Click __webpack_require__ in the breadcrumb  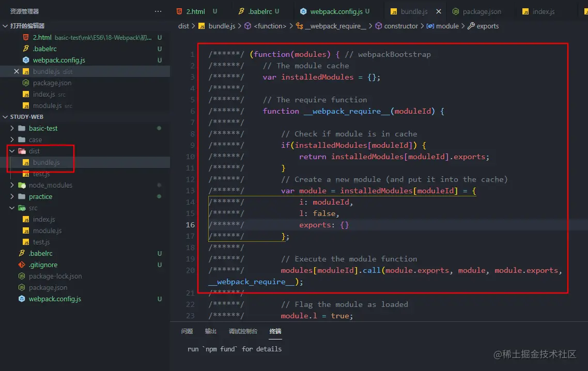pos(335,26)
